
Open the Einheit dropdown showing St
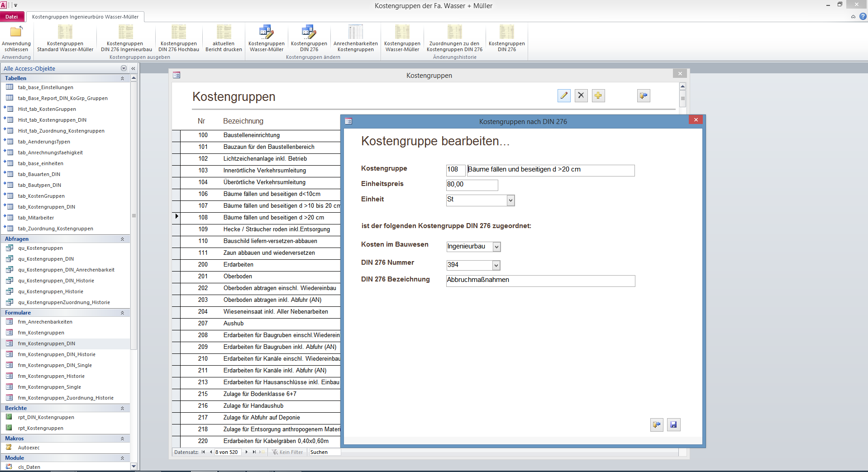(x=510, y=200)
